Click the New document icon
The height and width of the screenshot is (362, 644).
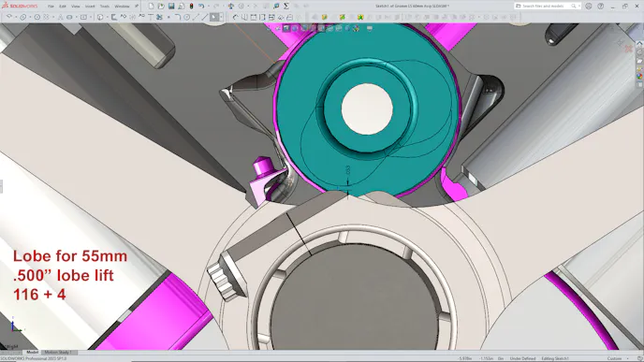click(x=151, y=7)
